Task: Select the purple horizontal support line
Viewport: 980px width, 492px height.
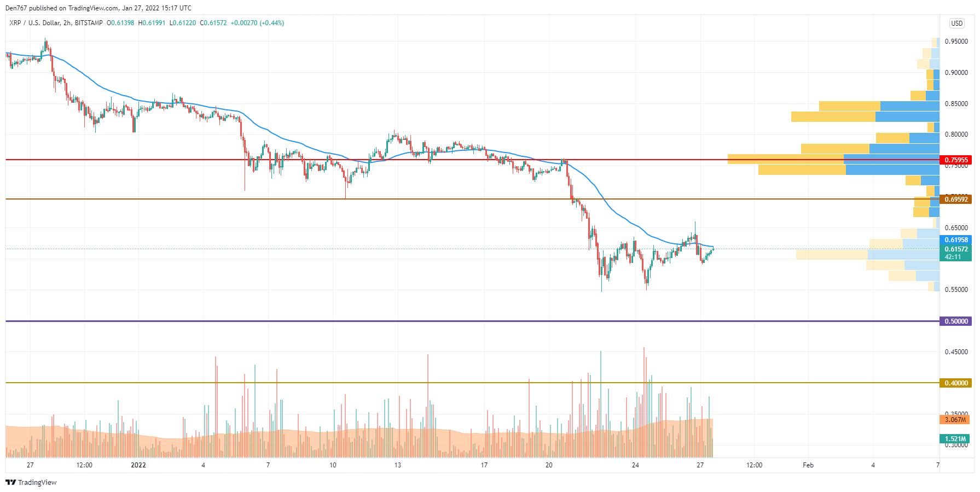Action: pos(473,321)
